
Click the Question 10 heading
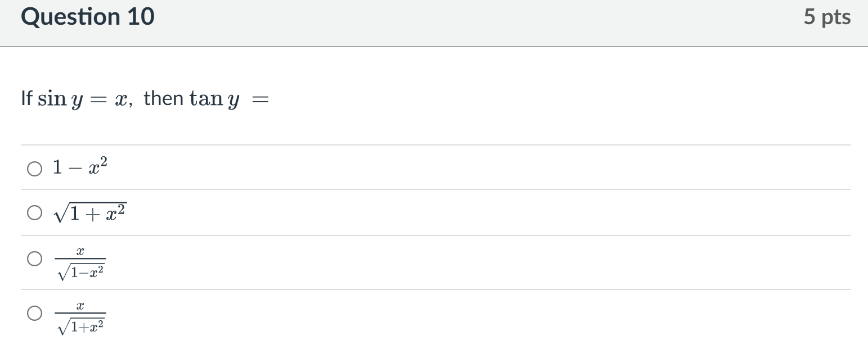[x=87, y=17]
